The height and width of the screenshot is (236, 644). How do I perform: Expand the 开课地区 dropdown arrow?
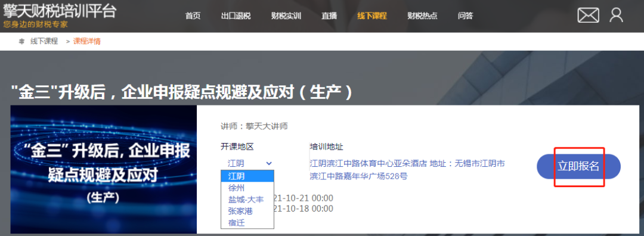click(x=269, y=163)
